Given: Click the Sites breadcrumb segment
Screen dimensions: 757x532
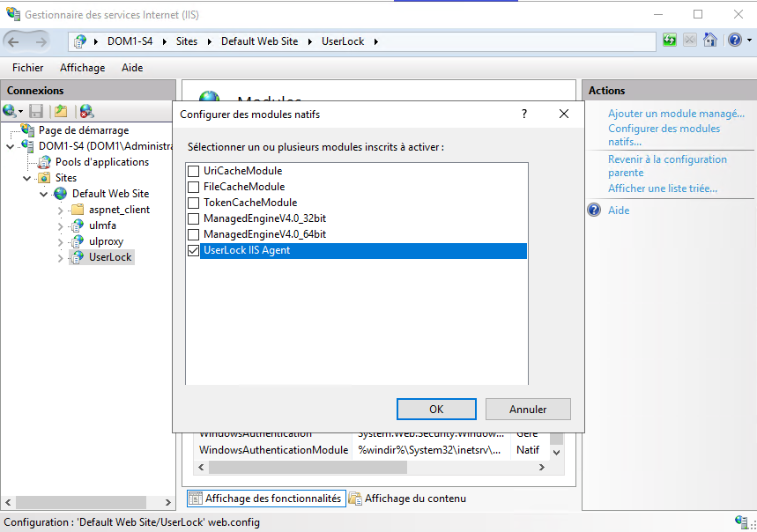Looking at the screenshot, I should click(186, 41).
